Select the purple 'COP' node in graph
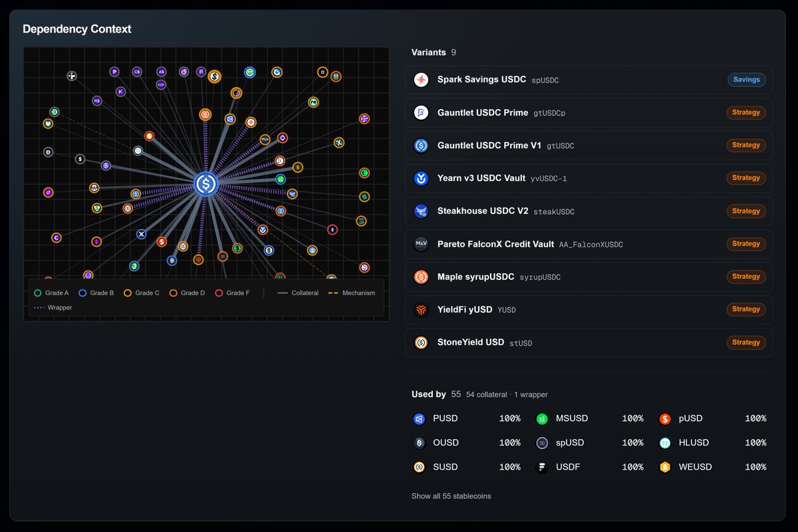The height and width of the screenshot is (532, 798). coord(161,84)
